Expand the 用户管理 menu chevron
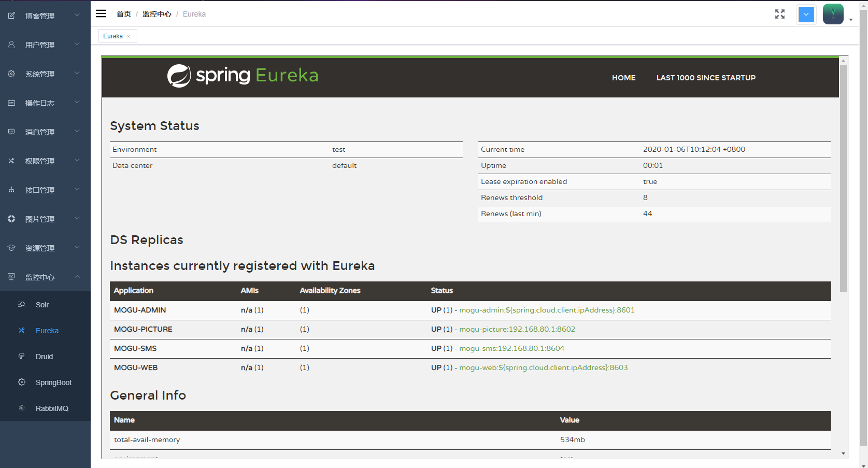Viewport: 868px width, 468px height. pyautogui.click(x=77, y=45)
